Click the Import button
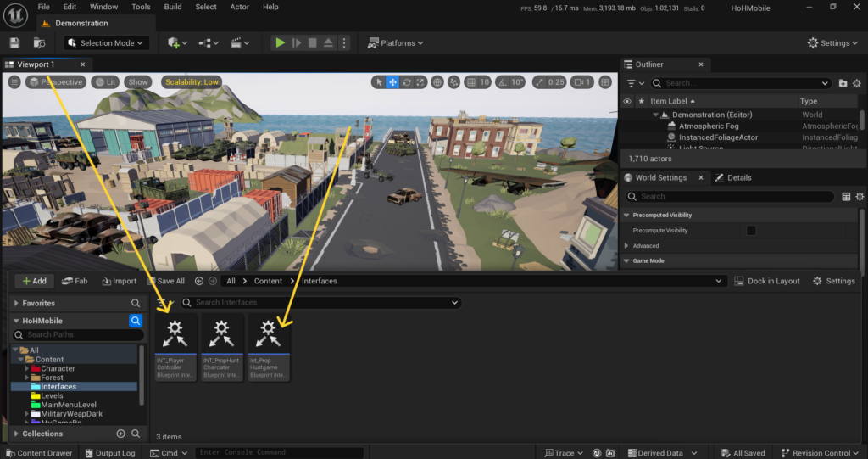 [119, 281]
